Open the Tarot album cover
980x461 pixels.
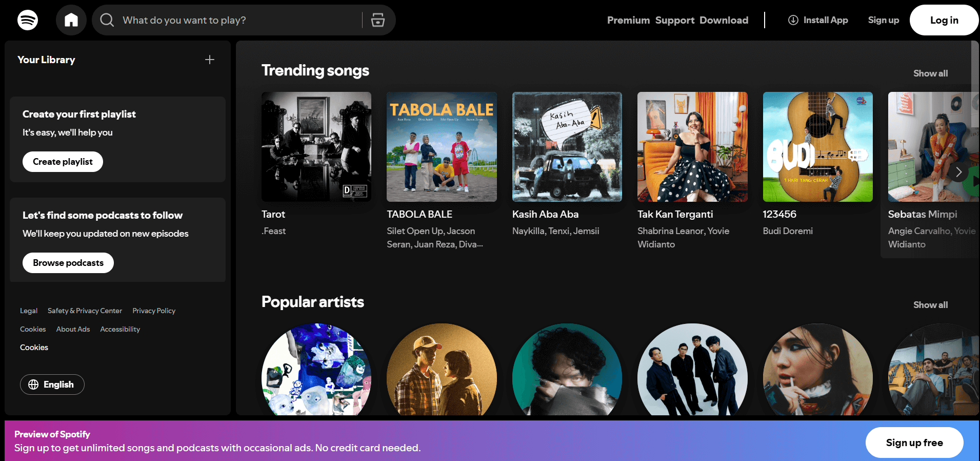pos(316,147)
